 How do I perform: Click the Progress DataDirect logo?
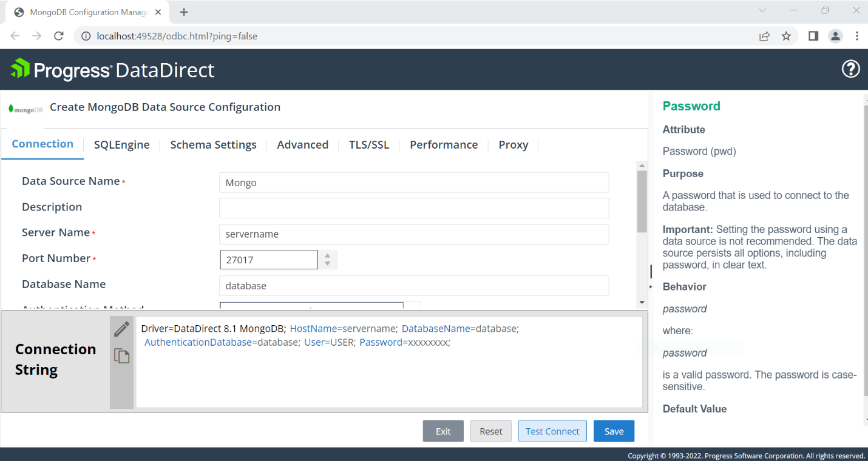(x=113, y=70)
